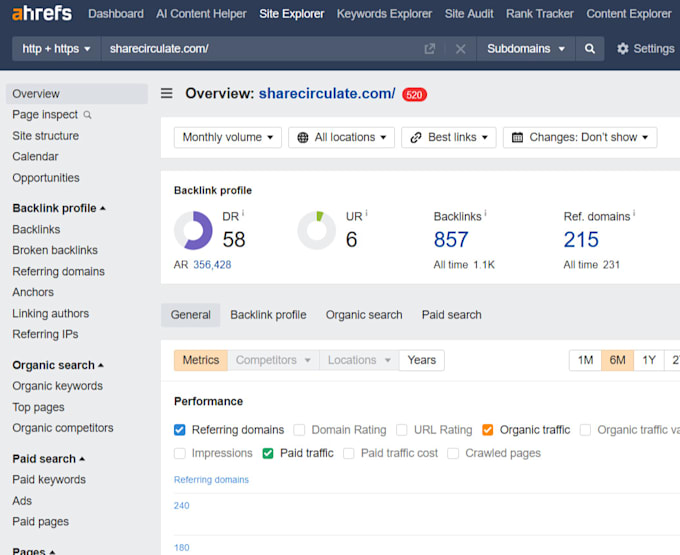Clear the URL field with X icon
The height and width of the screenshot is (555, 680).
[461, 49]
